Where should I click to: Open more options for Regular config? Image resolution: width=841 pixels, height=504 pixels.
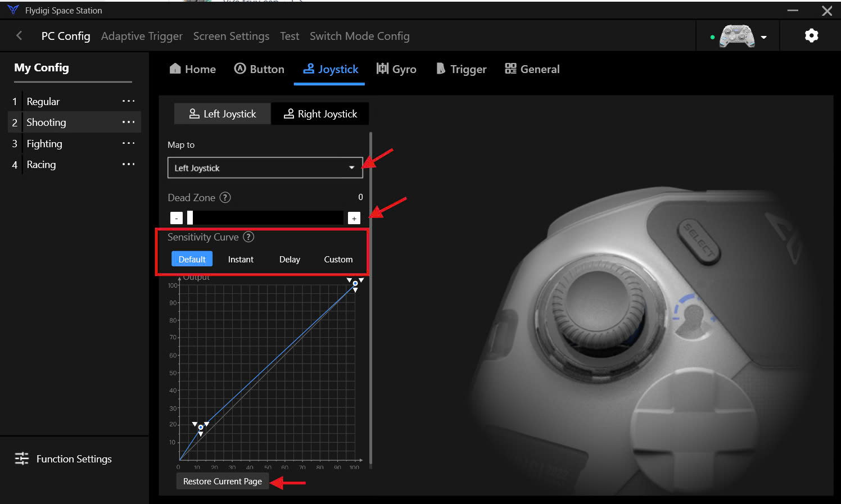point(129,101)
